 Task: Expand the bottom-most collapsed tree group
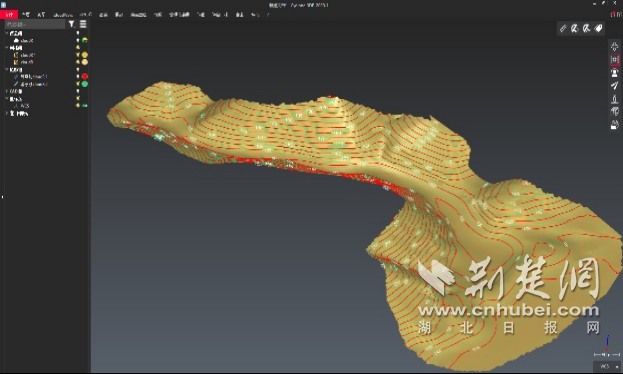pos(7,113)
